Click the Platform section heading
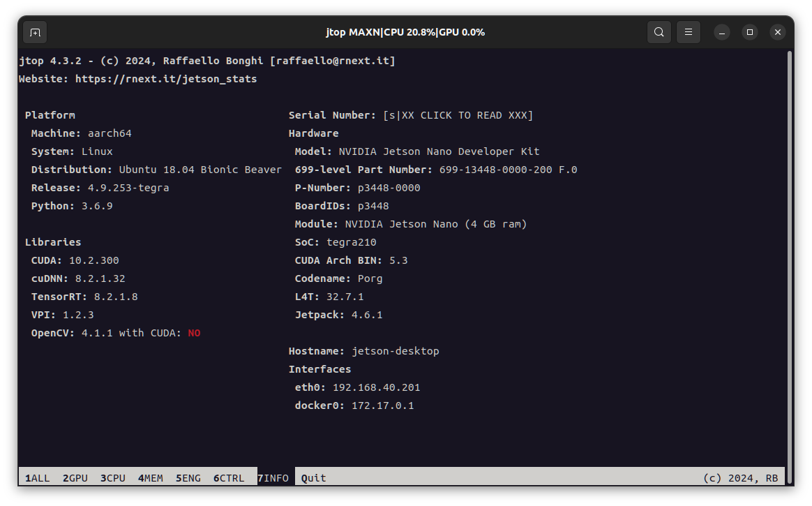812x506 pixels. click(50, 115)
